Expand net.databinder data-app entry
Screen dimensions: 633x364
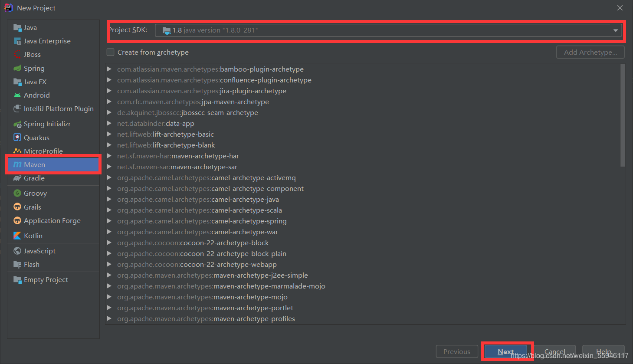pyautogui.click(x=109, y=123)
